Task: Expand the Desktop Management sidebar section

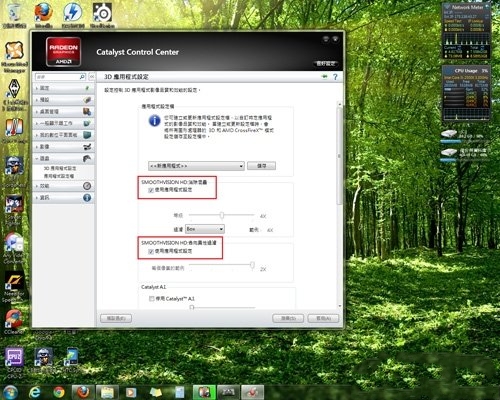Action: (x=63, y=112)
